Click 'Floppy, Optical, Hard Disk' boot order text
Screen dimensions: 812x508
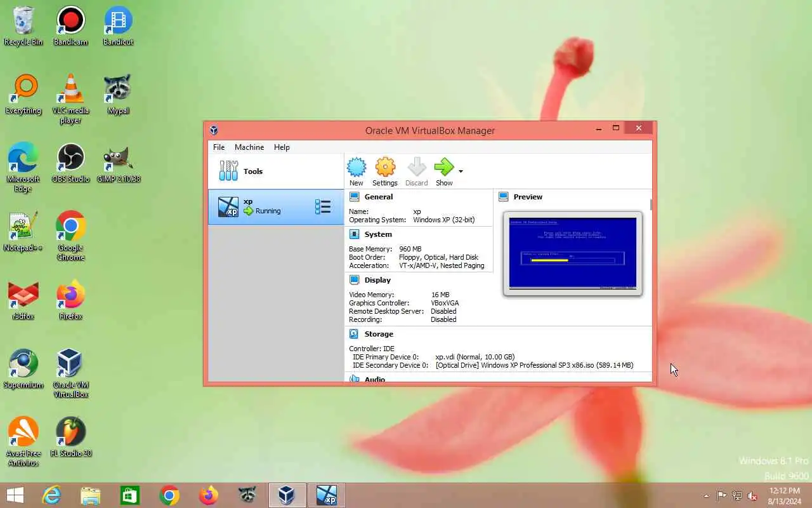tap(438, 257)
